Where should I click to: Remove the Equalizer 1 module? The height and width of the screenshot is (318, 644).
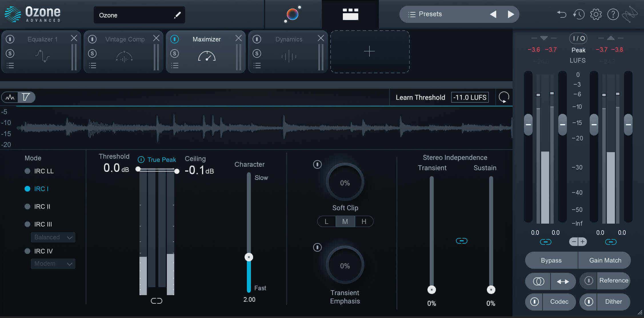(74, 38)
